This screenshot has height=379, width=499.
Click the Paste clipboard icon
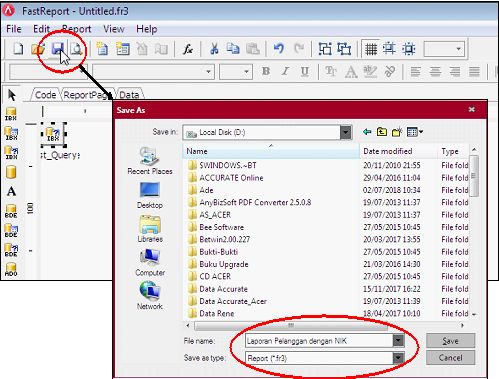(x=253, y=49)
